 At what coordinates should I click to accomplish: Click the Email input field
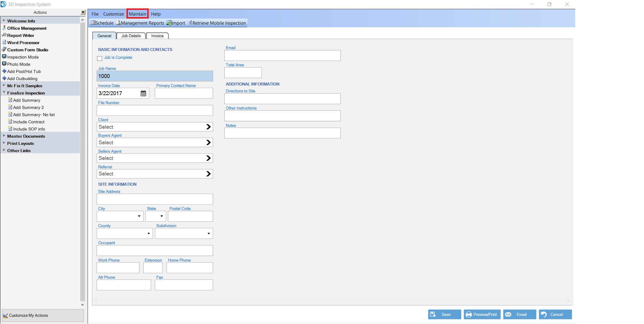pos(282,55)
